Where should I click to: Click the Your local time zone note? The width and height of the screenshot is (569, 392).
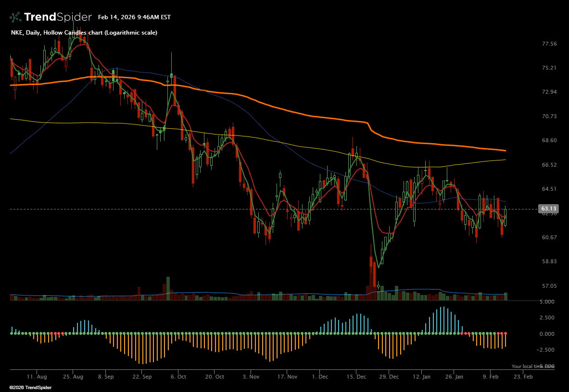532,367
